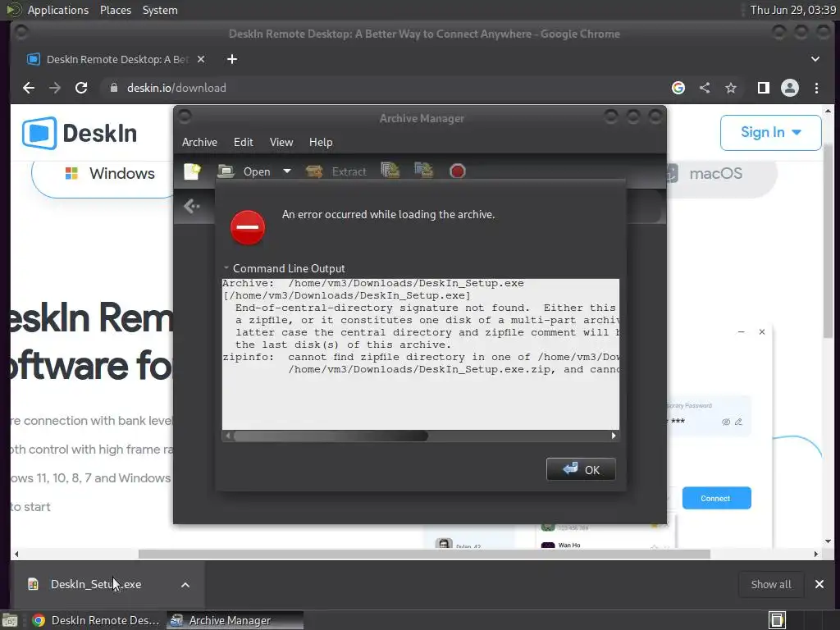Open Chrome's tab search chevron

point(815,59)
